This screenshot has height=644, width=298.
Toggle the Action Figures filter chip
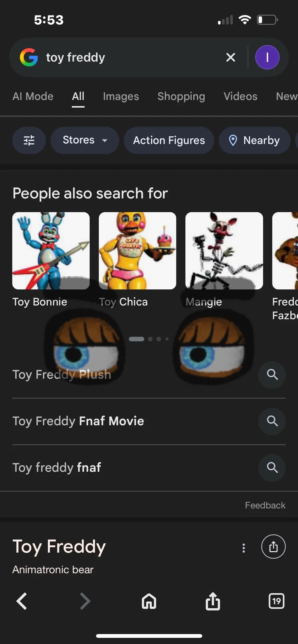[169, 141]
